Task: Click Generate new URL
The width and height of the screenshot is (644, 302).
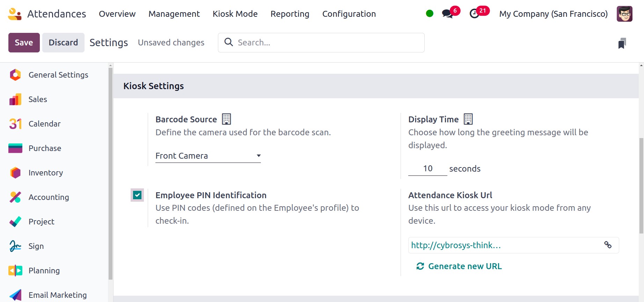Action: pos(459,266)
